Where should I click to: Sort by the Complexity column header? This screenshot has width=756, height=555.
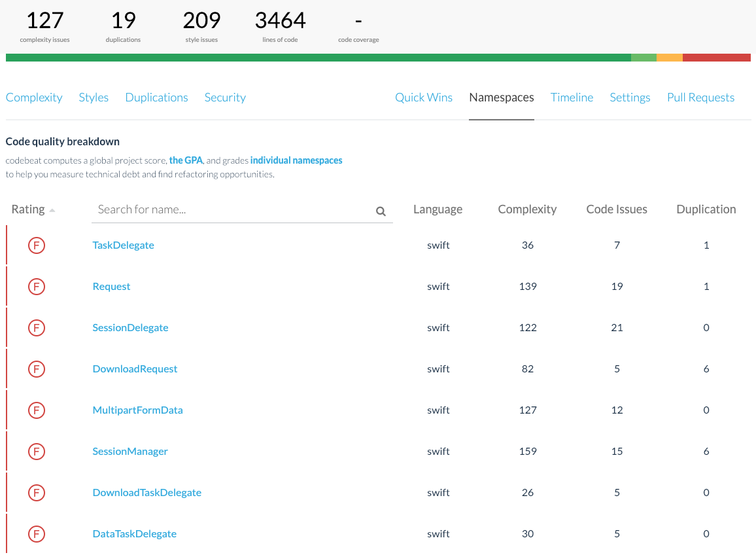tap(527, 209)
